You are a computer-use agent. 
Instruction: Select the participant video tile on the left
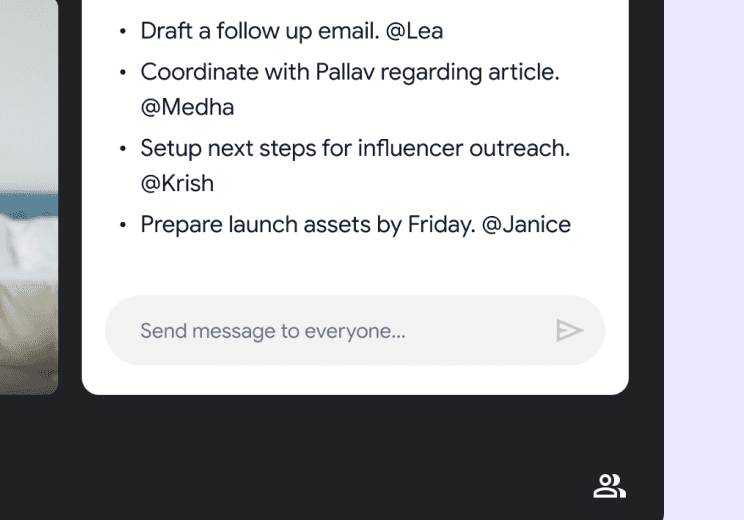pyautogui.click(x=29, y=197)
